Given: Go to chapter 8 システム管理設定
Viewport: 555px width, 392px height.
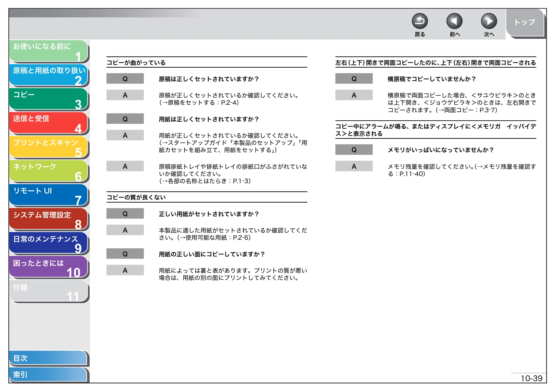Looking at the screenshot, I should pyautogui.click(x=49, y=219).
